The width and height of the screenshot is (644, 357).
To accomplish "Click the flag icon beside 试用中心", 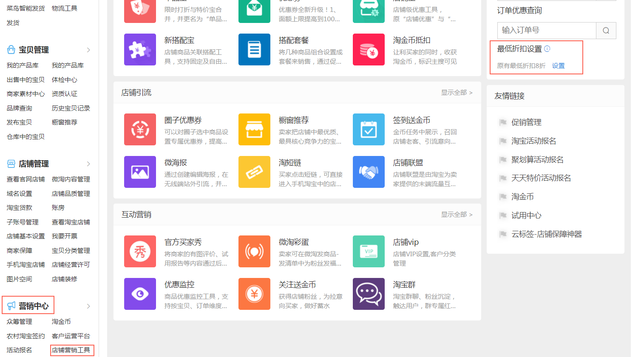I will (x=503, y=215).
